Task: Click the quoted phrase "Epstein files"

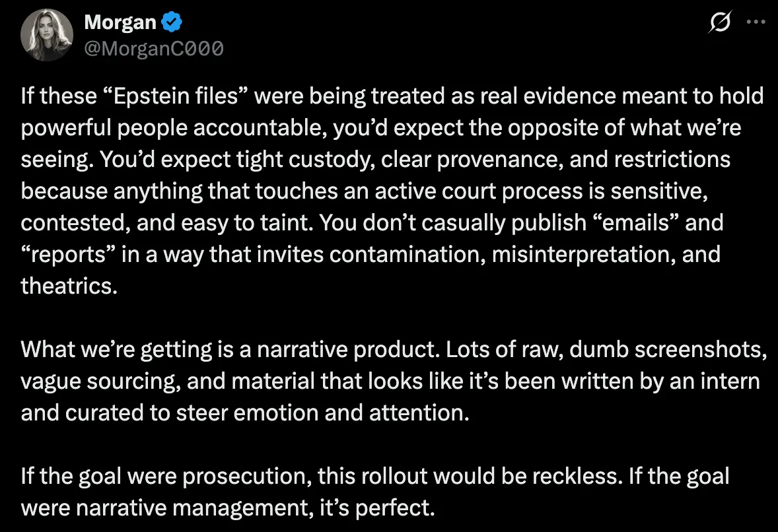Action: point(174,97)
